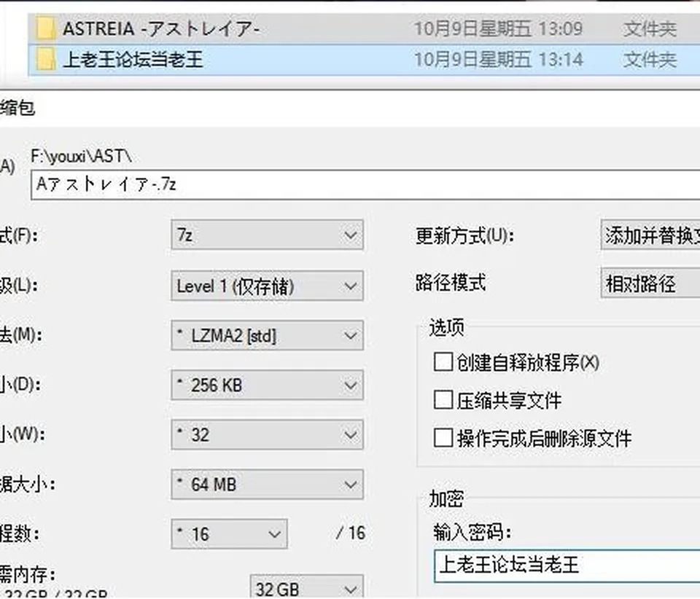Expand the 路径模式 dropdown showing 相对路径
Image resolution: width=700 pixels, height=599 pixels.
650,283
